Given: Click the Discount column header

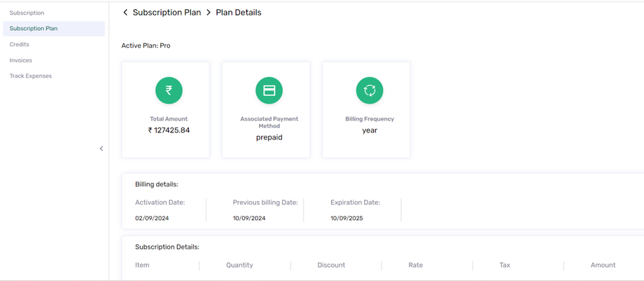Looking at the screenshot, I should click(331, 265).
